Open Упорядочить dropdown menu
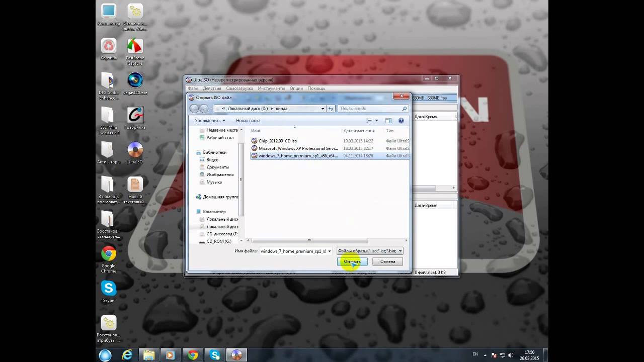Screen dimensions: 644x362 pos(210,121)
